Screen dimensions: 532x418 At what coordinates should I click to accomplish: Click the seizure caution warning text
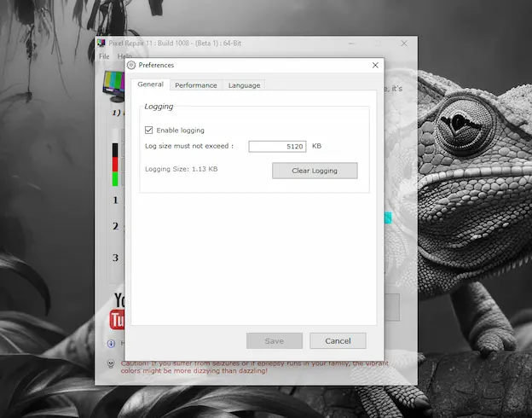254,367
